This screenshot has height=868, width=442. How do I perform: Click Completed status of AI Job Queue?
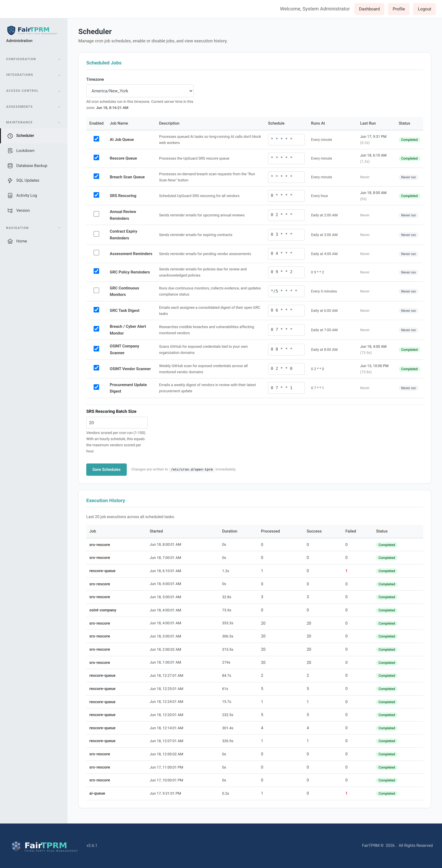click(409, 140)
